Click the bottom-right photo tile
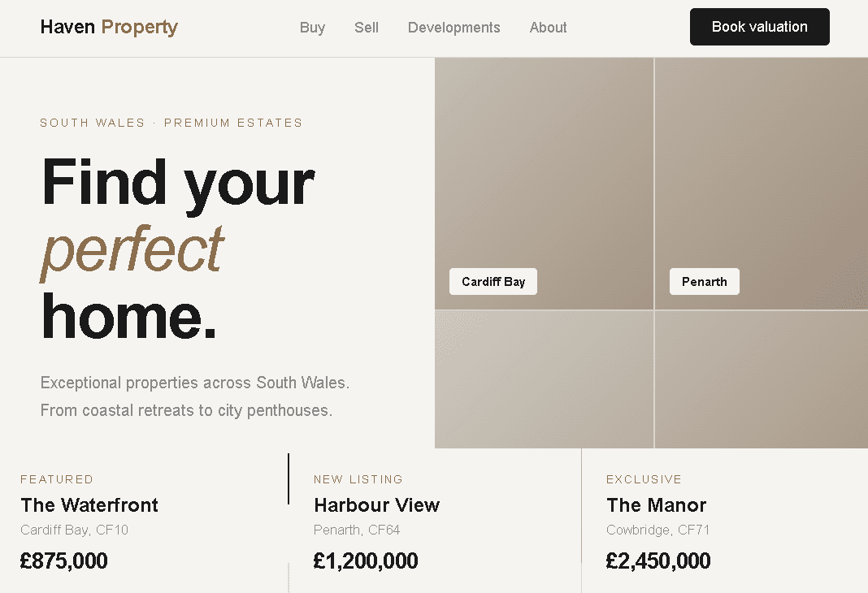Screen dimensions: 868x593 [761, 379]
